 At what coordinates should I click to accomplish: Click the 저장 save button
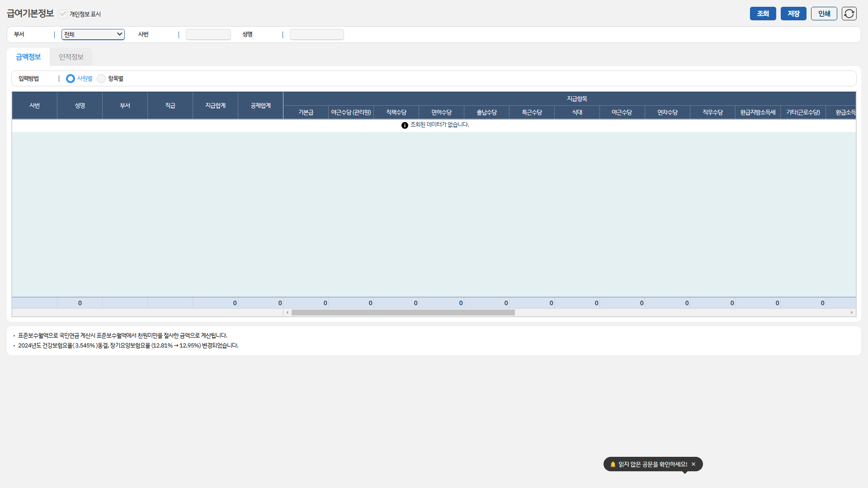pyautogui.click(x=793, y=14)
